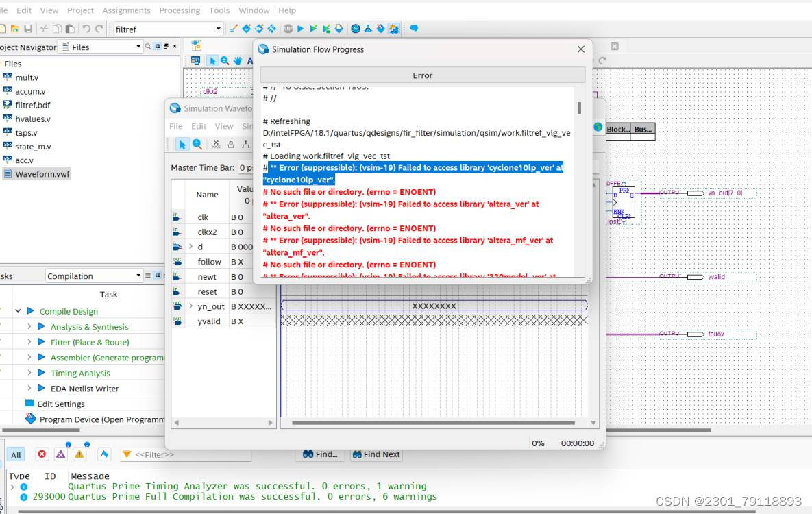Open the Processing menu
This screenshot has height=514, width=812.
coord(180,10)
